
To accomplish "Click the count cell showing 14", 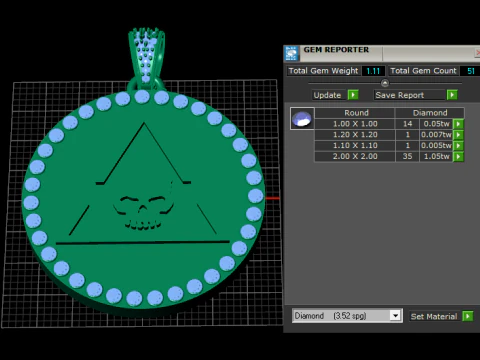I will [407, 124].
